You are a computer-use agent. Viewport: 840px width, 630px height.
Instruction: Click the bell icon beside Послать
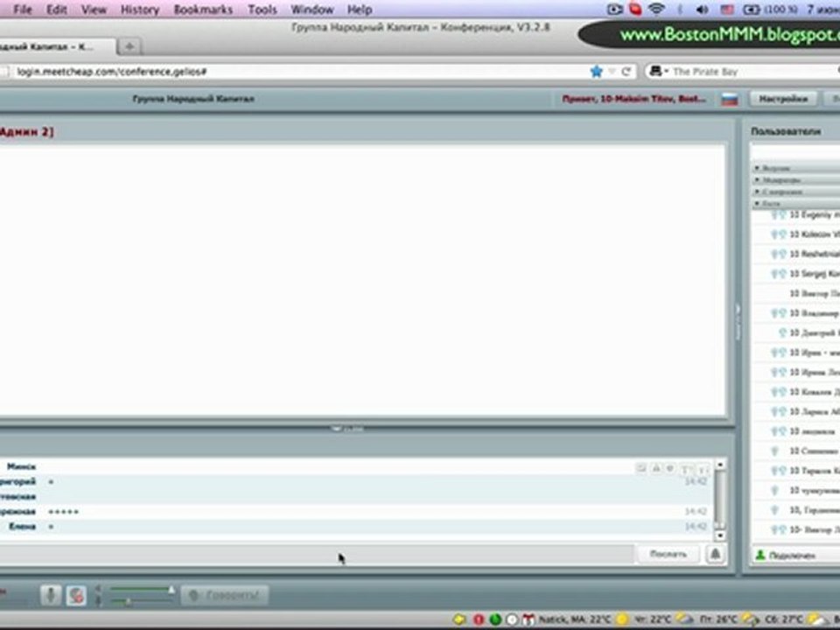pos(715,554)
